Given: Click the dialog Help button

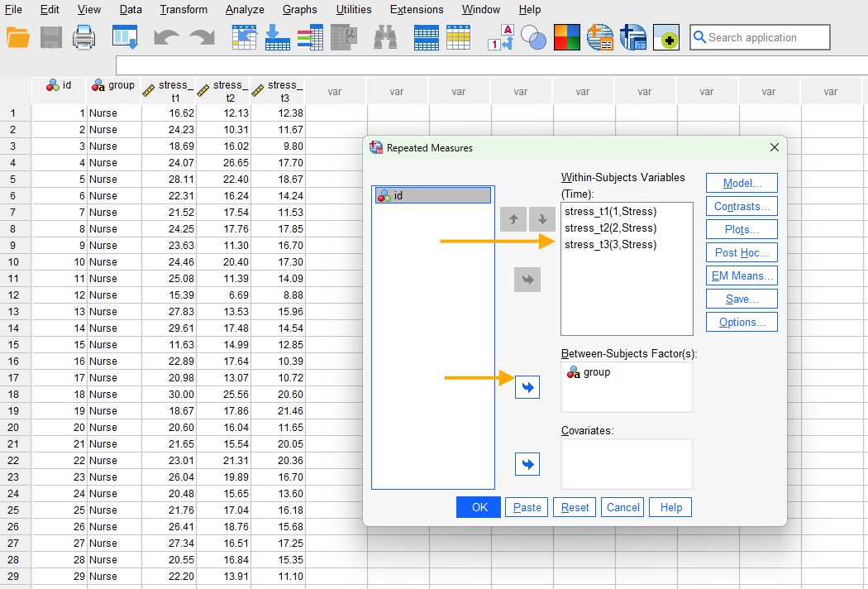Looking at the screenshot, I should (670, 507).
